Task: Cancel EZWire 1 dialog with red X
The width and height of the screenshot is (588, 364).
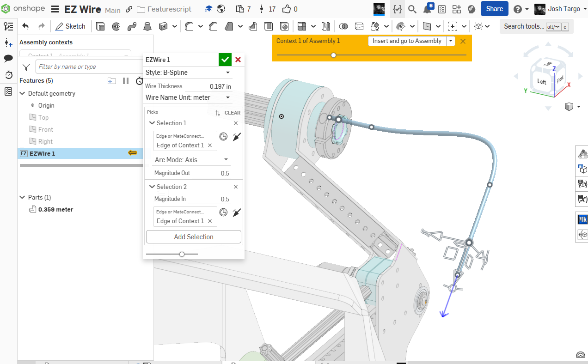Action: click(238, 60)
